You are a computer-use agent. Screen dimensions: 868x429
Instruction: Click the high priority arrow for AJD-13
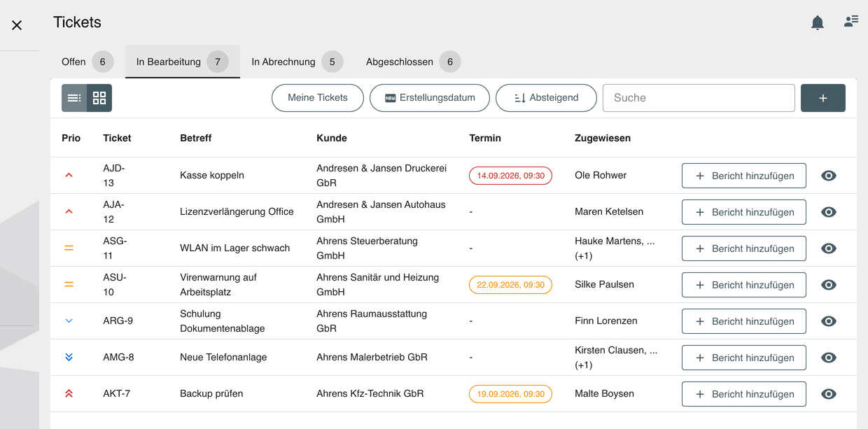click(x=69, y=176)
